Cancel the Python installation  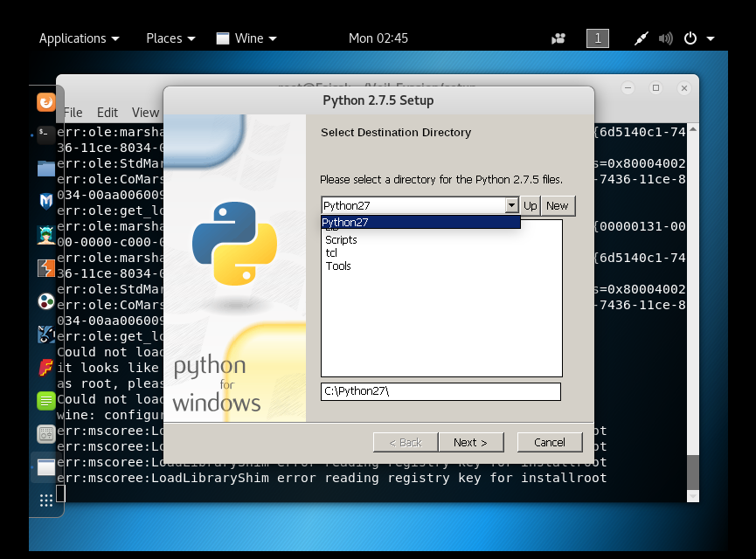pos(549,442)
